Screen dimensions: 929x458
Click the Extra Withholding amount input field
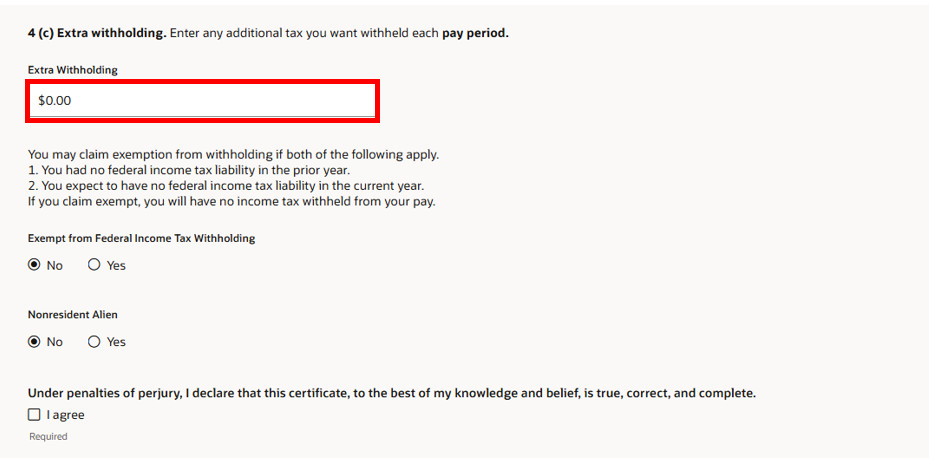tap(202, 101)
